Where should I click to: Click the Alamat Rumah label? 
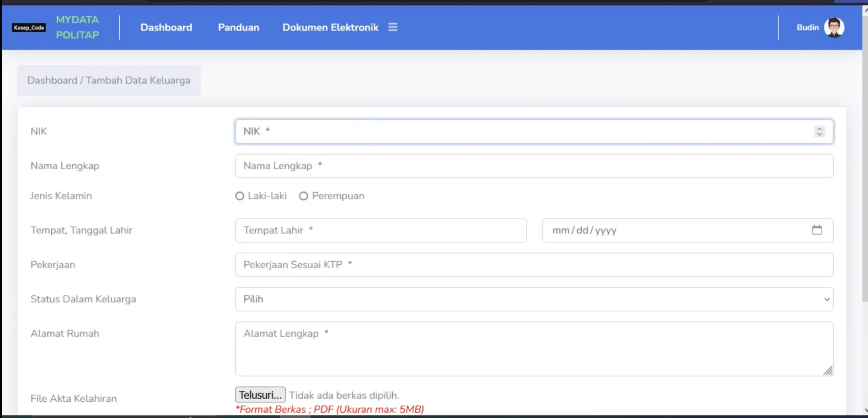click(65, 334)
